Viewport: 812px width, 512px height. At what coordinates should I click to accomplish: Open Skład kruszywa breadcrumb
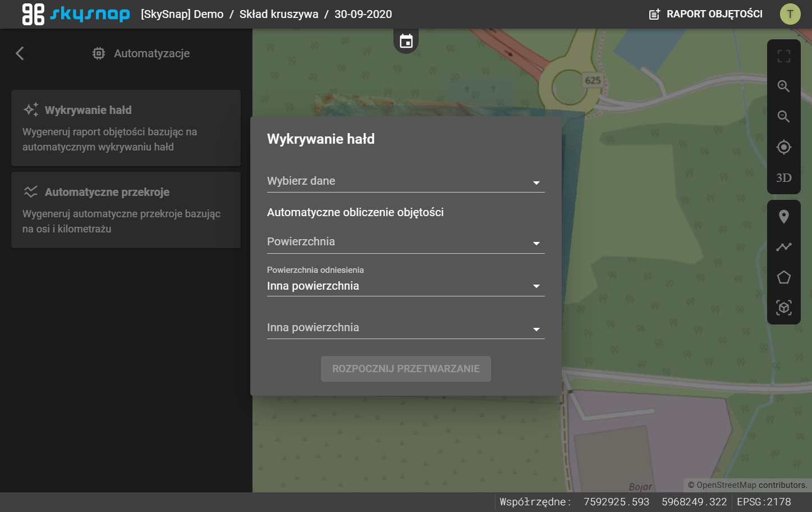tap(279, 14)
